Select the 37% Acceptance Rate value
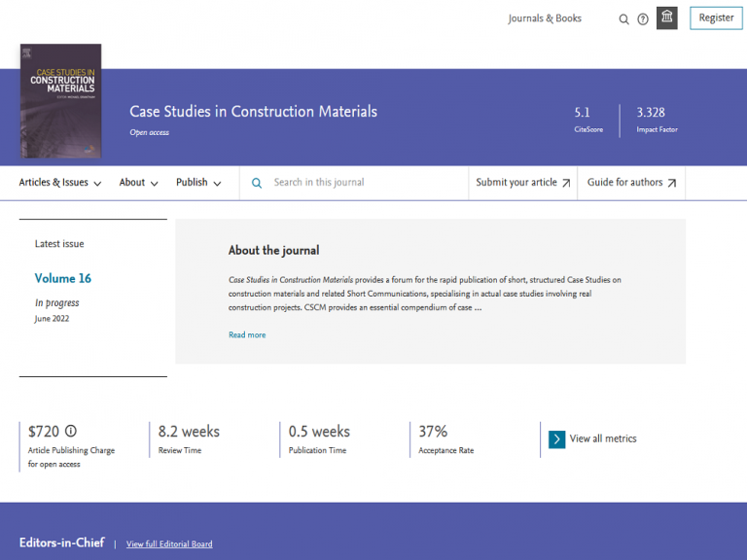 (x=433, y=432)
